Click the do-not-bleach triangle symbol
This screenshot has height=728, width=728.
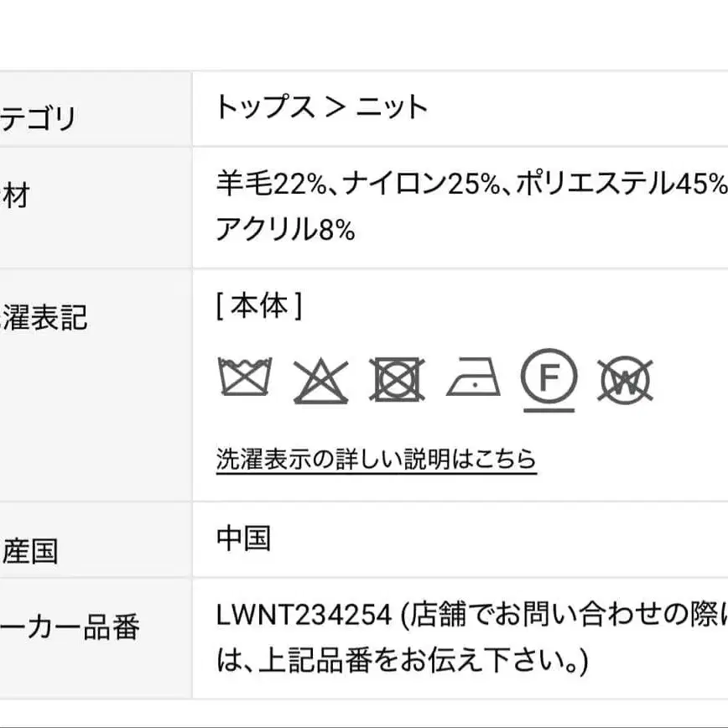pos(320,380)
